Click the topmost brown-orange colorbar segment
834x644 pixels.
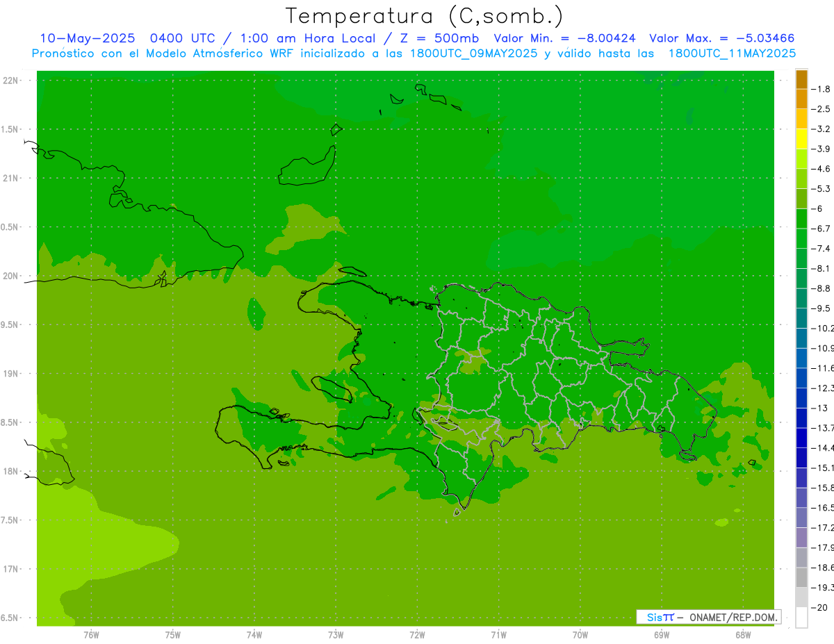pyautogui.click(x=801, y=79)
